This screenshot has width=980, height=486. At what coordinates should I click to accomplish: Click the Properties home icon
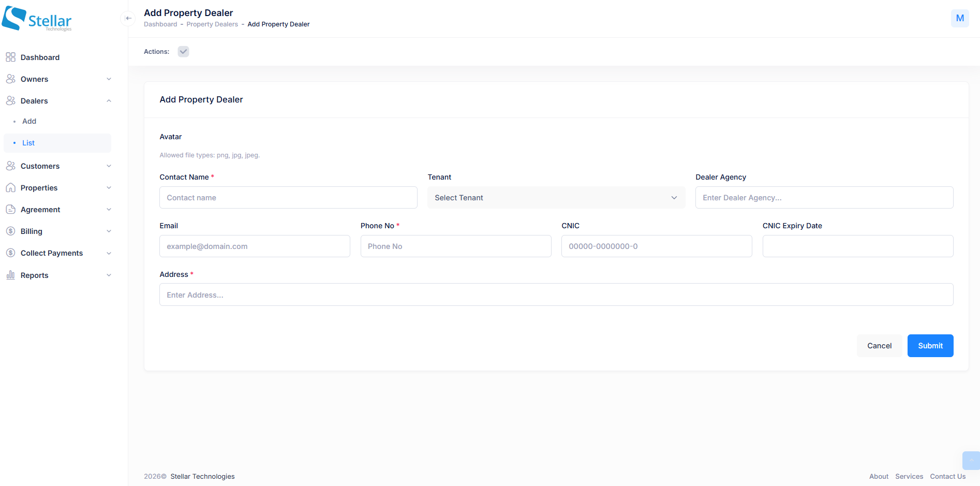tap(10, 188)
